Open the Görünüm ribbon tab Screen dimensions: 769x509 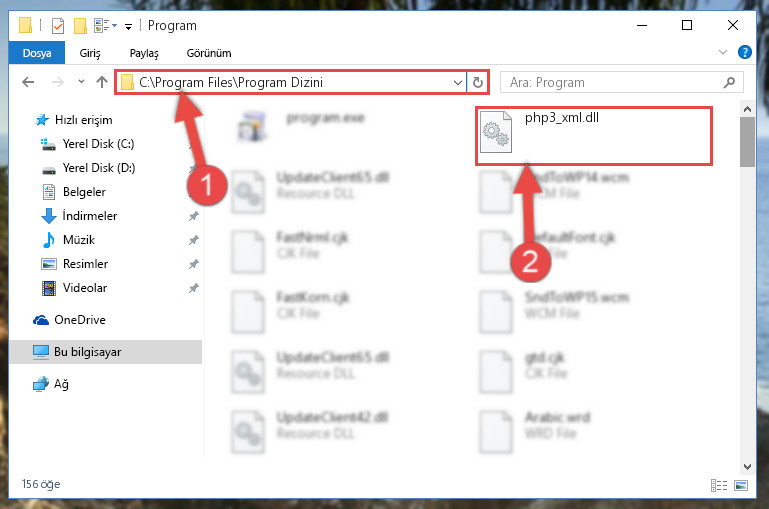[209, 53]
